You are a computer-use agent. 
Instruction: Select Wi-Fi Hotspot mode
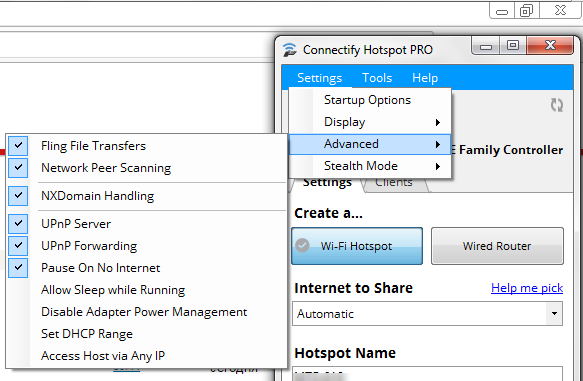(357, 246)
